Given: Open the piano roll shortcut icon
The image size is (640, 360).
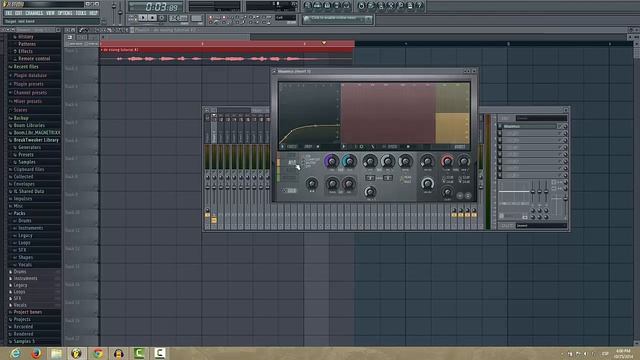Looking at the screenshot, I should (327, 6).
